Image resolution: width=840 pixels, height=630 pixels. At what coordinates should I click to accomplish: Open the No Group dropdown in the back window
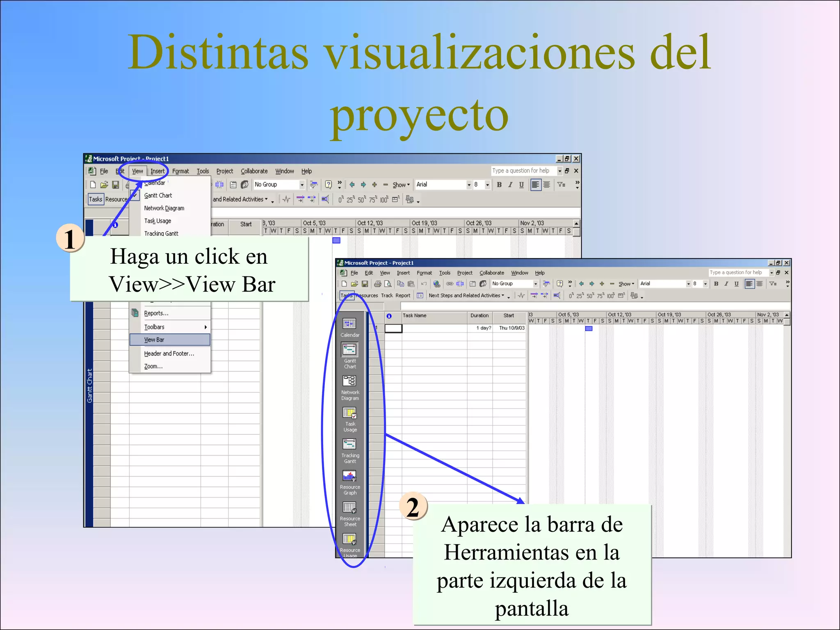(302, 185)
